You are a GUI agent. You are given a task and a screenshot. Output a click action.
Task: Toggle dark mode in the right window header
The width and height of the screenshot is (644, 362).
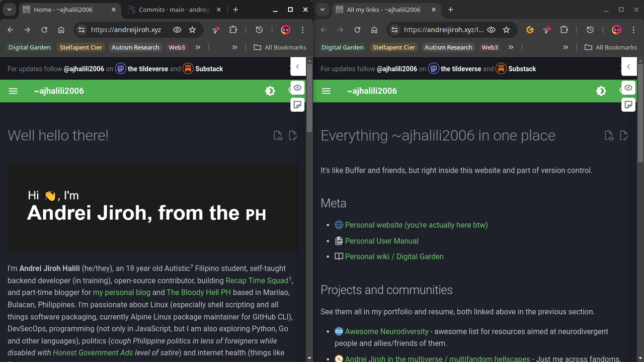(601, 91)
